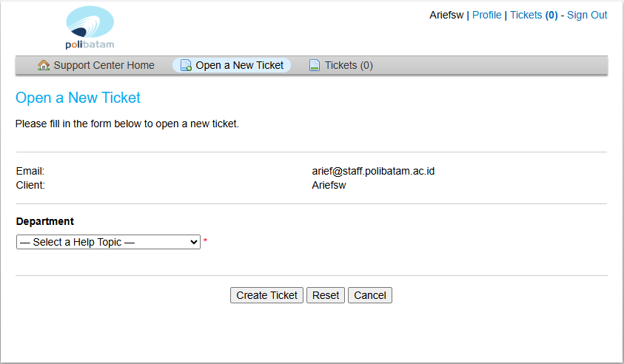The width and height of the screenshot is (624, 364).
Task: Click the Ariefsw username in top header
Action: pos(446,15)
